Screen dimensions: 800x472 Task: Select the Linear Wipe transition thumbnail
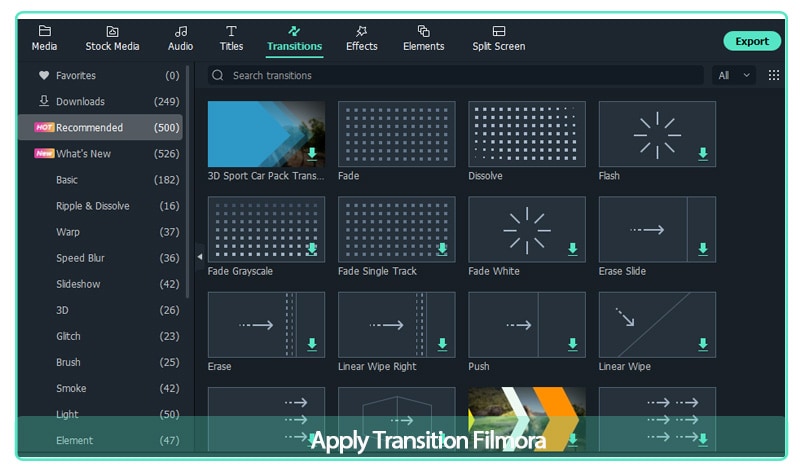pyautogui.click(x=657, y=325)
